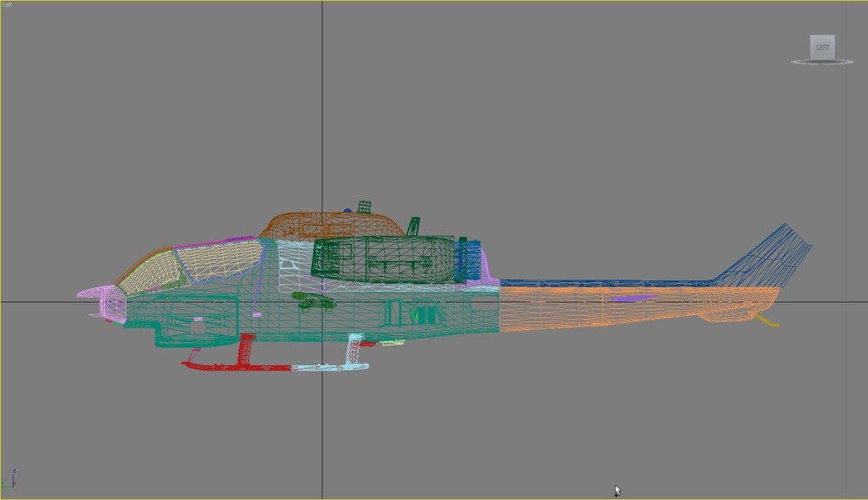Select the light blue rear skid strut
Screen dimensions: 868x500
pyautogui.click(x=354, y=349)
